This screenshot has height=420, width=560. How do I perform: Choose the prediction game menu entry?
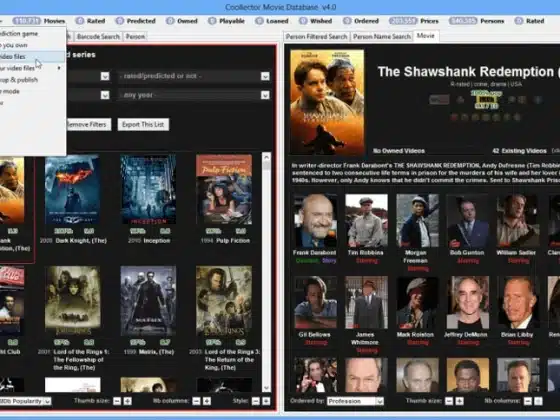click(33, 34)
